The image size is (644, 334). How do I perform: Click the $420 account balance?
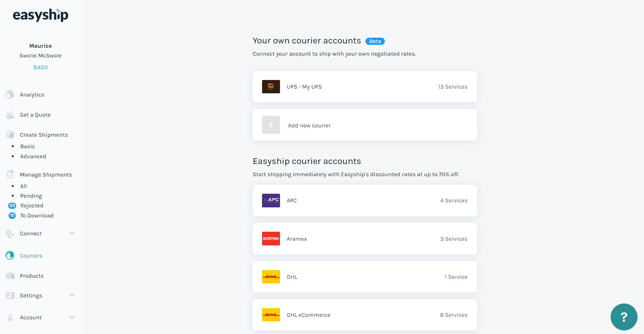[x=41, y=67]
